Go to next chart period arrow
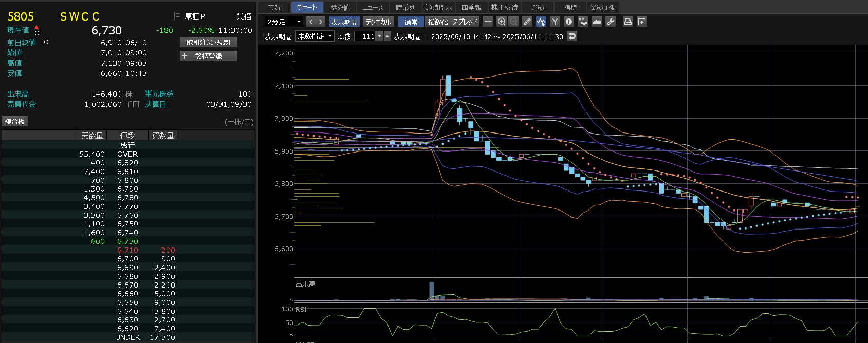 pos(321,22)
